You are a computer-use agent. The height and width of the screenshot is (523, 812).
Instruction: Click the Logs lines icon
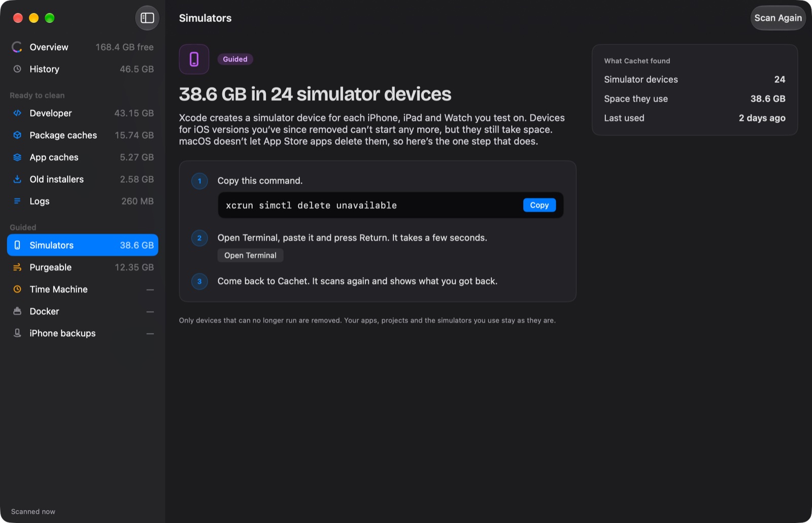coord(17,201)
